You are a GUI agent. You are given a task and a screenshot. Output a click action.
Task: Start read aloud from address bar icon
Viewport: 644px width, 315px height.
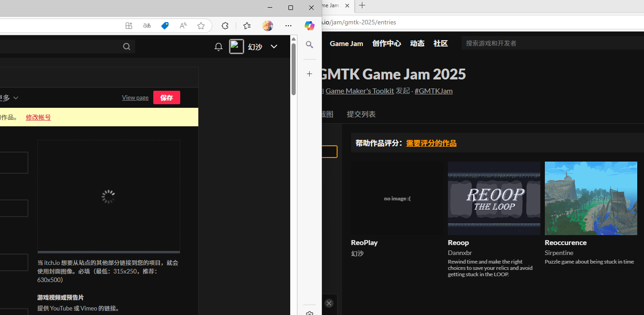[x=183, y=26]
